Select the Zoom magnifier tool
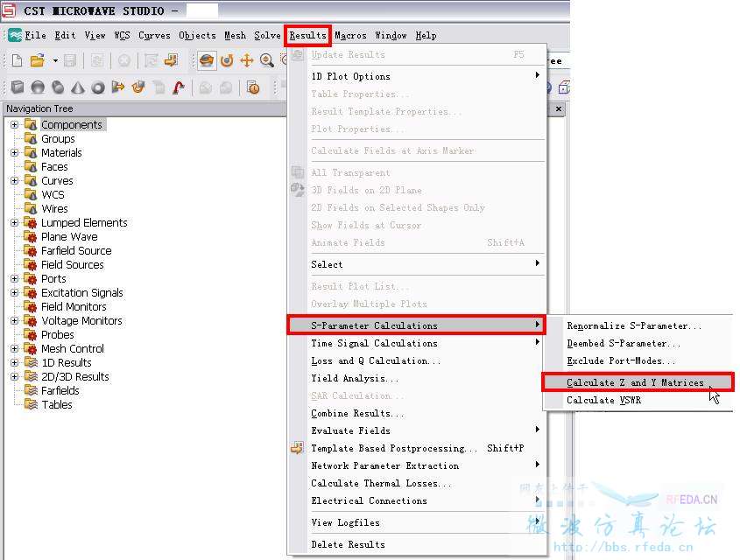 click(x=266, y=60)
